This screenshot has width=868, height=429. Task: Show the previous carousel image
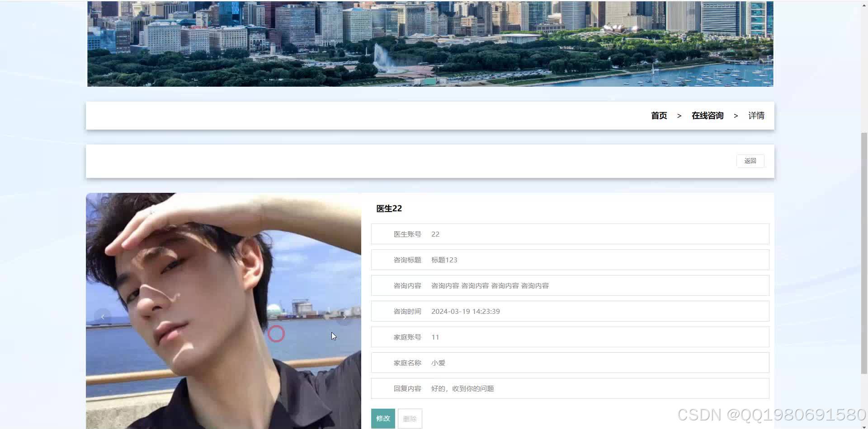click(103, 317)
